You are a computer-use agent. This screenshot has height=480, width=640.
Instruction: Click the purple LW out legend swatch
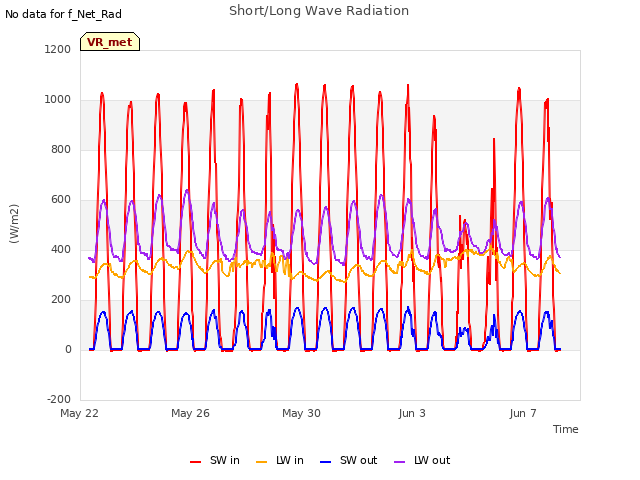point(399,462)
